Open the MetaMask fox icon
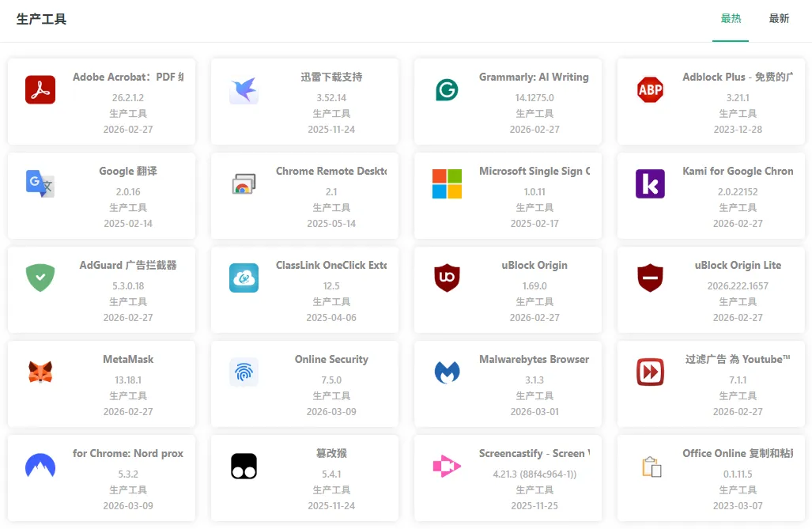 pos(40,372)
